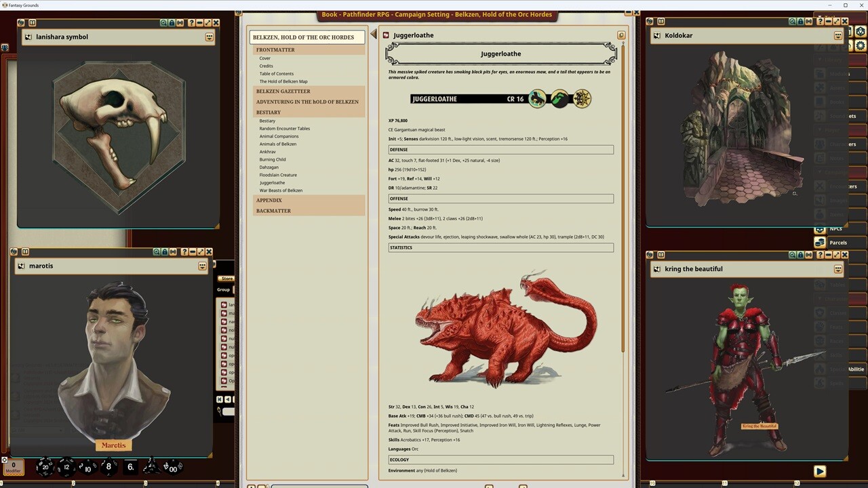868x488 pixels.
Task: Click the 0 Modifier box in the bottom corner
Action: pos(12,466)
